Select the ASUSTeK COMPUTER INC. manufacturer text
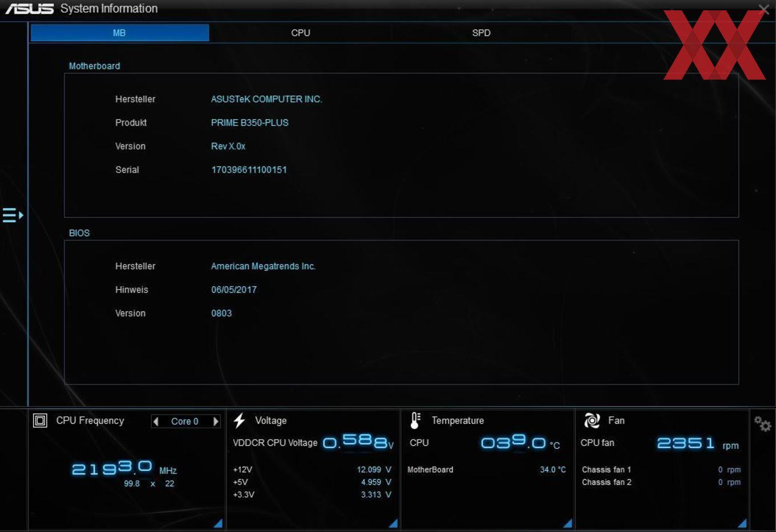Screen dimensions: 776x532 click(266, 99)
